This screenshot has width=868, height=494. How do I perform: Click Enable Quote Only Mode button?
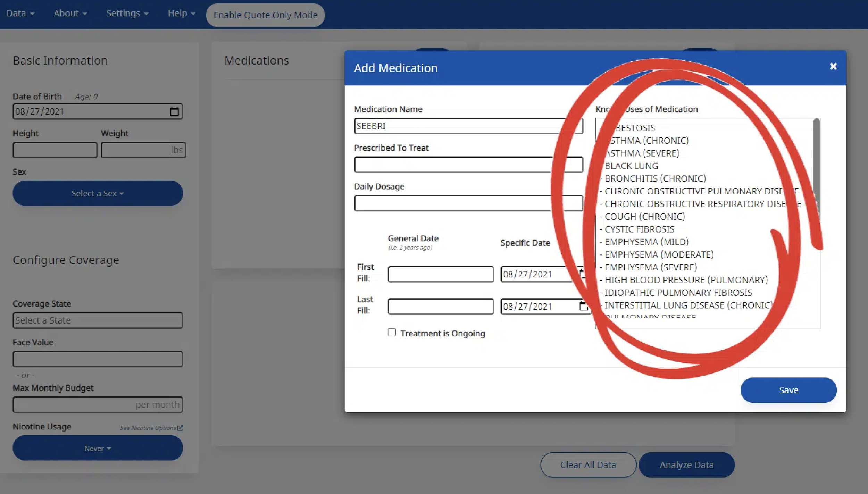pos(265,15)
